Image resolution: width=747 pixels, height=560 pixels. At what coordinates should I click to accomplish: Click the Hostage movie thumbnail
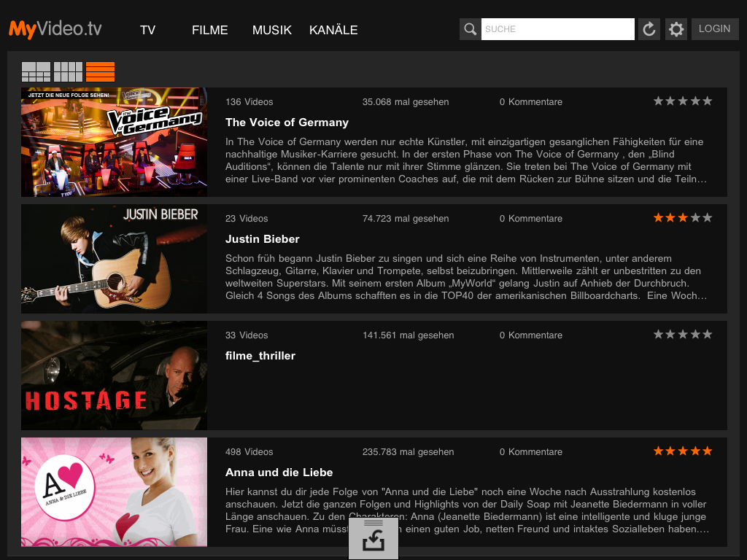(x=114, y=375)
